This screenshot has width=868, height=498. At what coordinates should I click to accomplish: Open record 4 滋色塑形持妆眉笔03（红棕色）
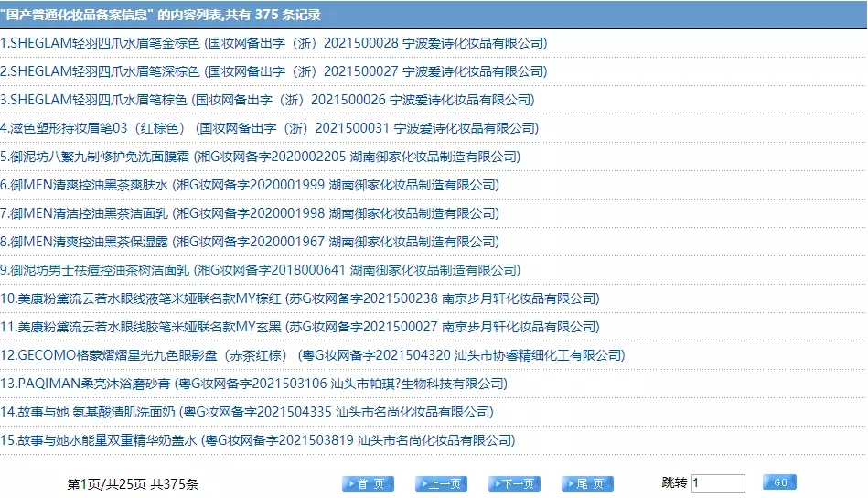(x=270, y=128)
